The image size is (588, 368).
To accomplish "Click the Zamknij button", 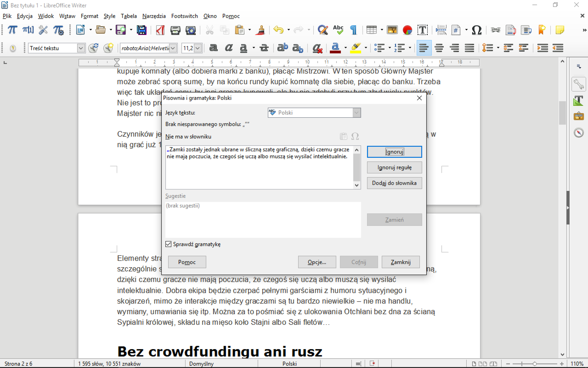I will pos(401,262).
